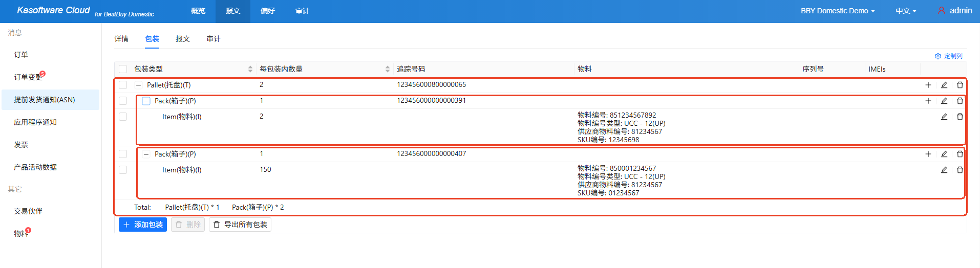Screen dimensions: 980x268
Task: Open the 报文 top navigation menu
Action: [233, 11]
